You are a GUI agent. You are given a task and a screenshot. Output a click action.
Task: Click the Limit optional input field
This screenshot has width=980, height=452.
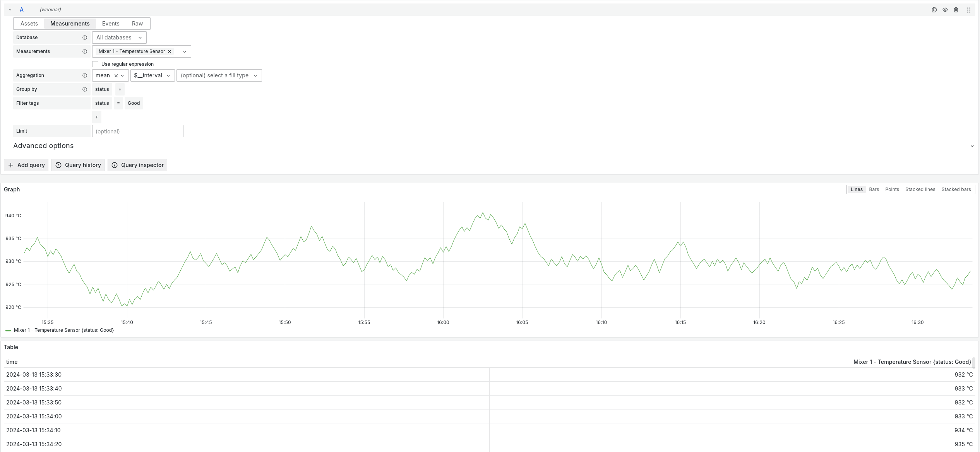point(138,131)
